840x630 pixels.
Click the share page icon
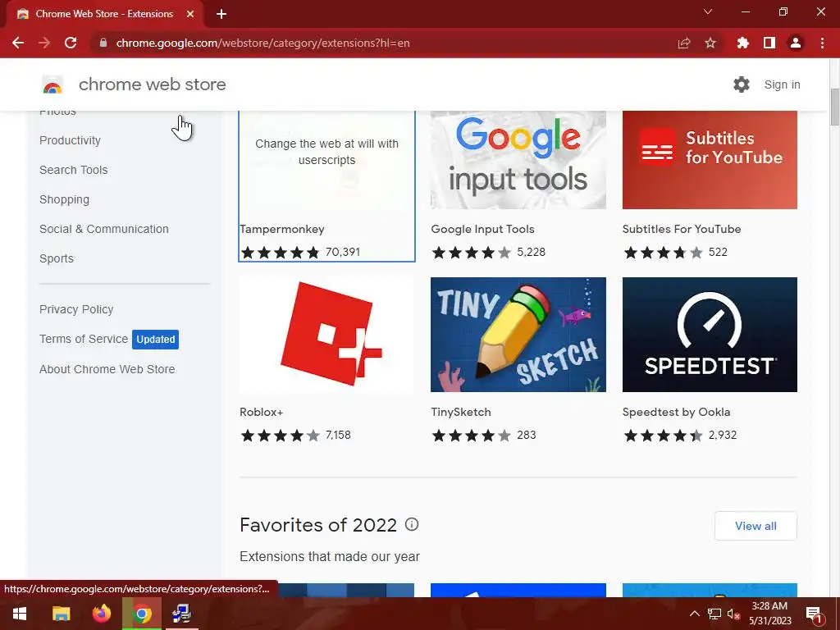tap(684, 43)
